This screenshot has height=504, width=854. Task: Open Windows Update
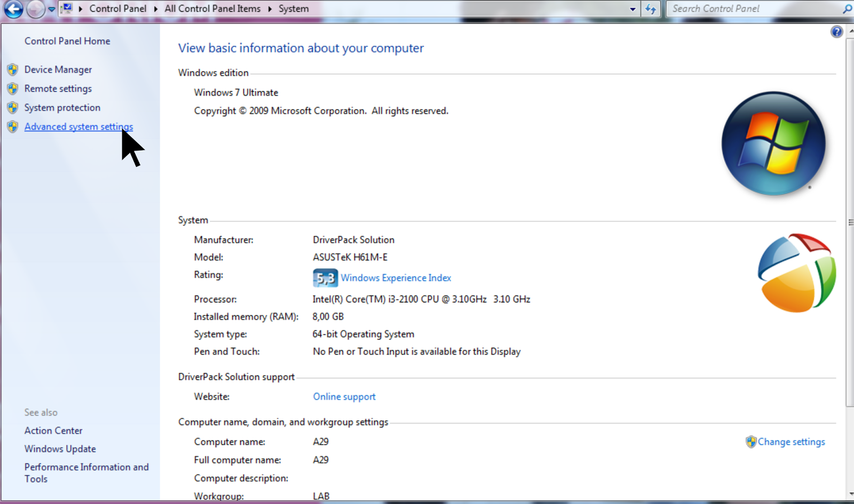coord(60,449)
